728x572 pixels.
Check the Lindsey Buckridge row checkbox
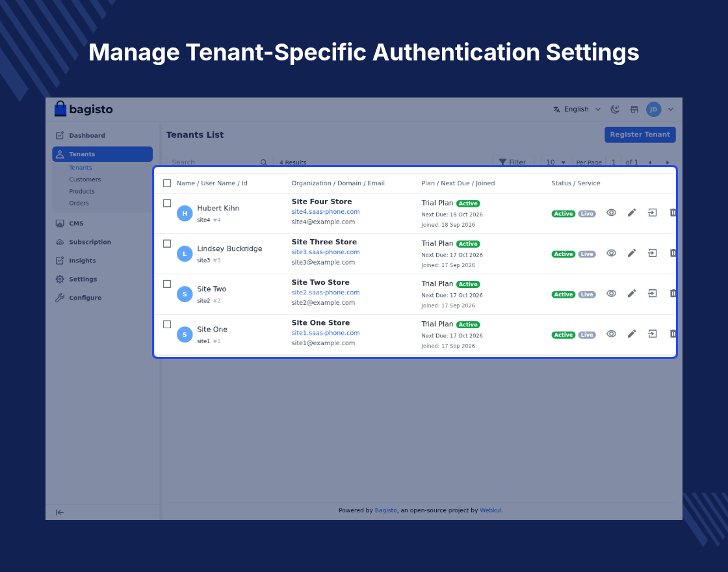click(167, 244)
